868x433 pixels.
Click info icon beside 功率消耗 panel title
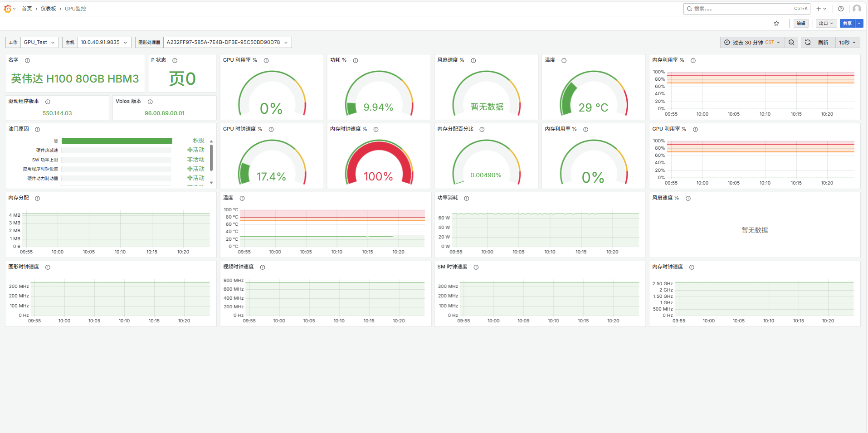467,199
